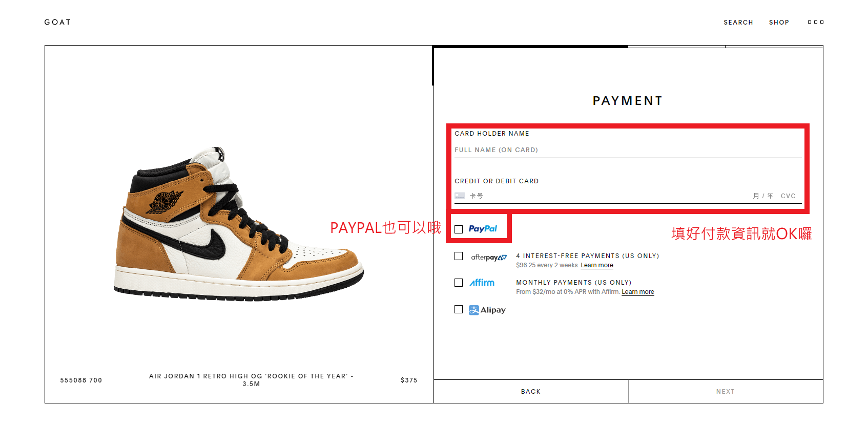Focus the card number input field
Viewport: 868px width, 448px height.
(610, 196)
